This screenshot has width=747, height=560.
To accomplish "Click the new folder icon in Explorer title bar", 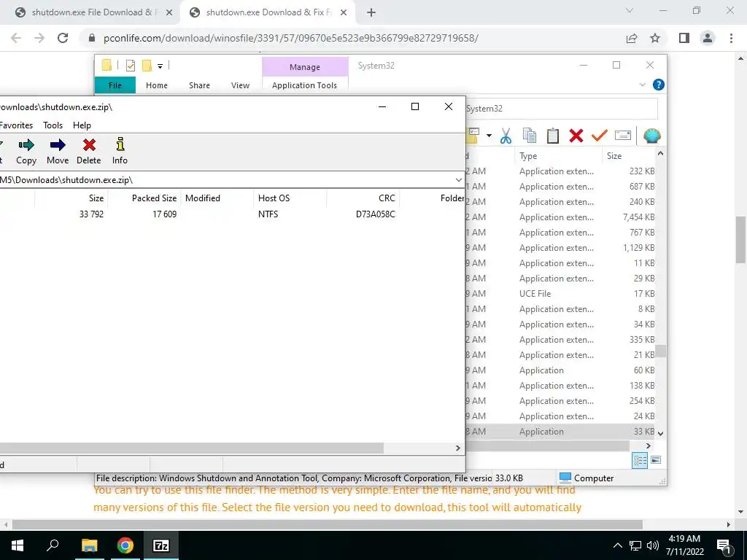I will [x=147, y=66].
